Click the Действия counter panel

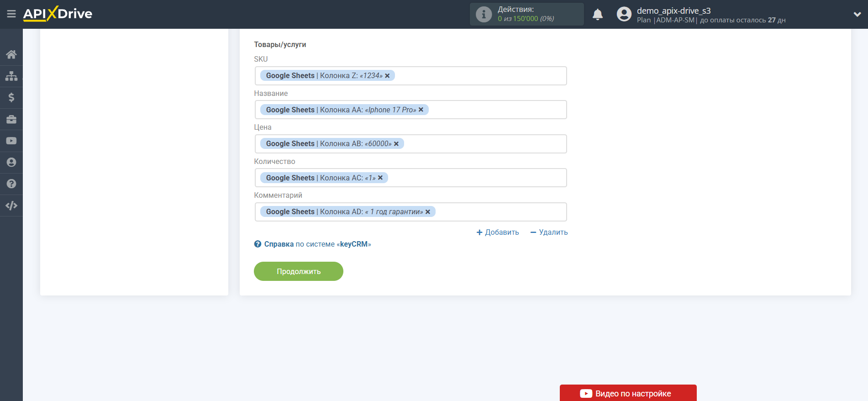click(527, 14)
